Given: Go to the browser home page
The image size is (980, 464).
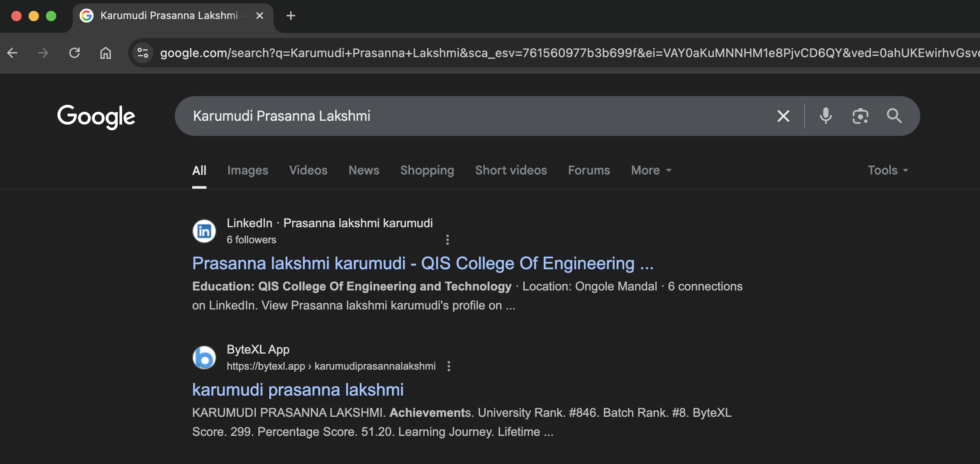Looking at the screenshot, I should coord(106,53).
